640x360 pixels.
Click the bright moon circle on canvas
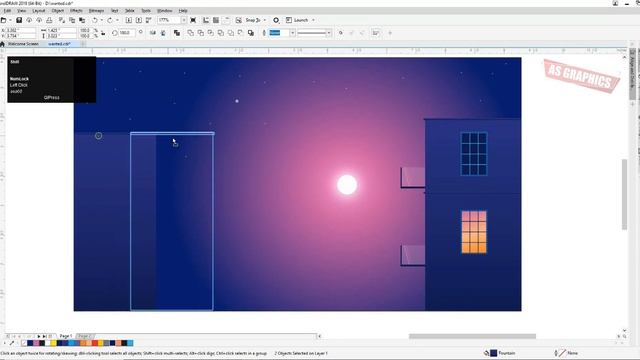click(x=347, y=184)
